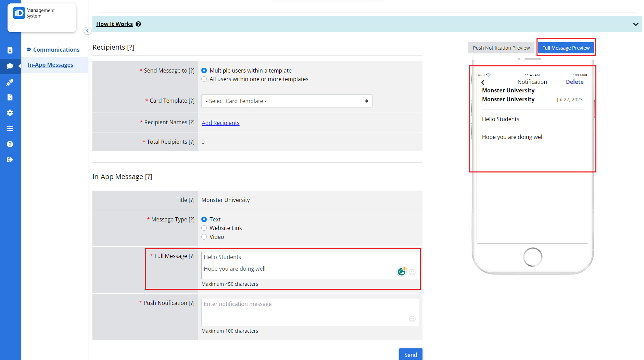644x360 pixels.
Task: Open the integrations plug sidebar icon
Action: point(10,82)
